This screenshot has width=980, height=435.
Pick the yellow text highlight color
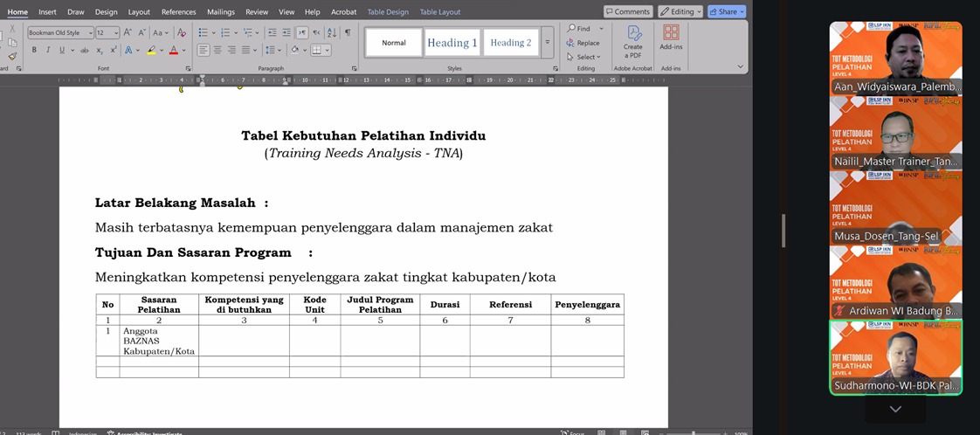coord(152,51)
